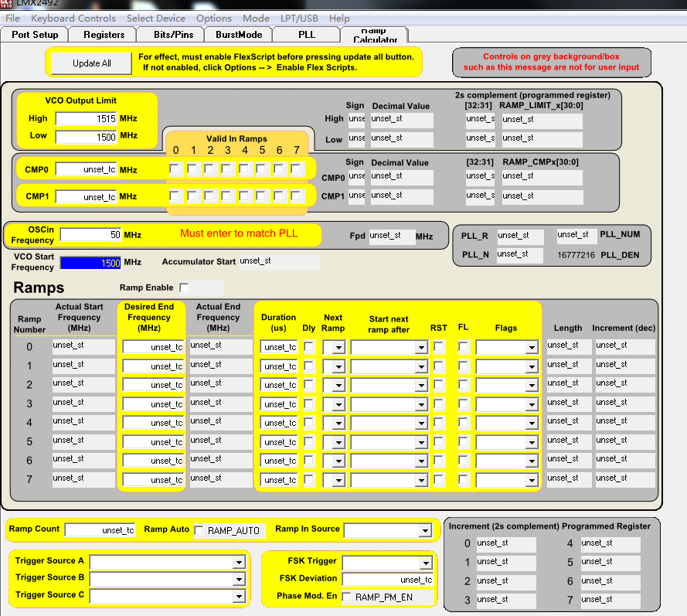Open the Ramp In Source dropdown
Image resolution: width=687 pixels, height=616 pixels.
tap(426, 531)
